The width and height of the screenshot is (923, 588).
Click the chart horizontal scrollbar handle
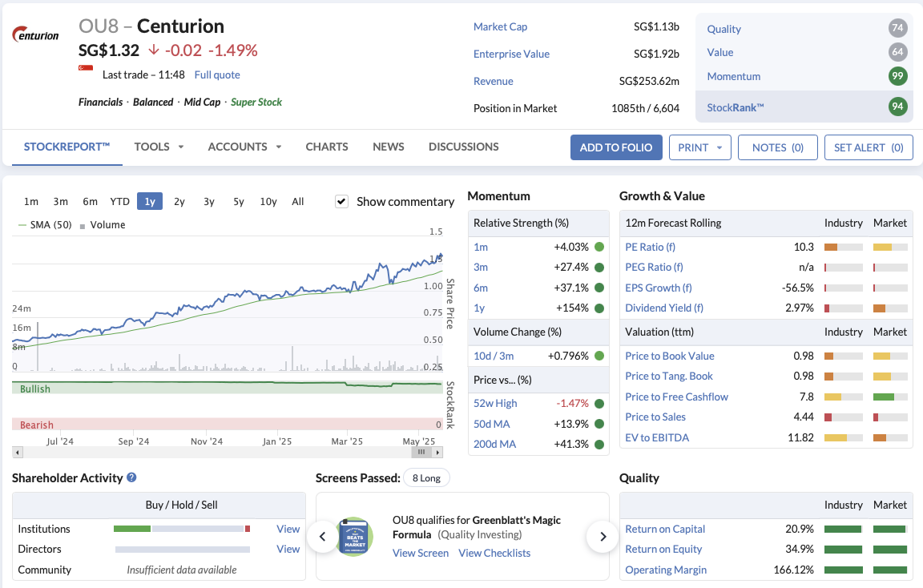point(421,452)
